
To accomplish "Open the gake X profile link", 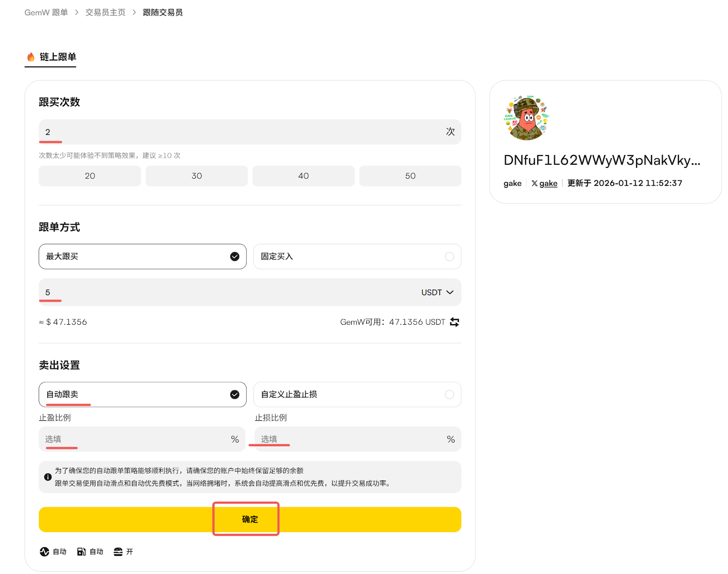I will tap(548, 183).
